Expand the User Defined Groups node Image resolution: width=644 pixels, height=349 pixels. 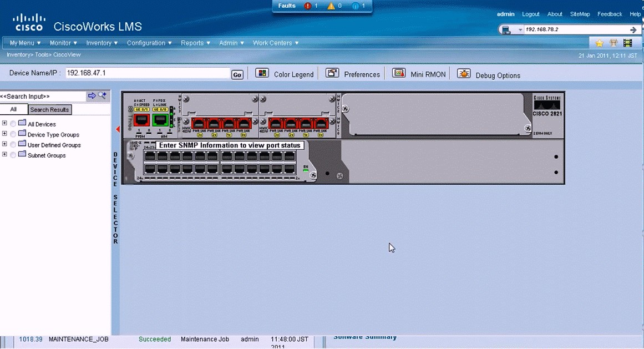tap(4, 144)
